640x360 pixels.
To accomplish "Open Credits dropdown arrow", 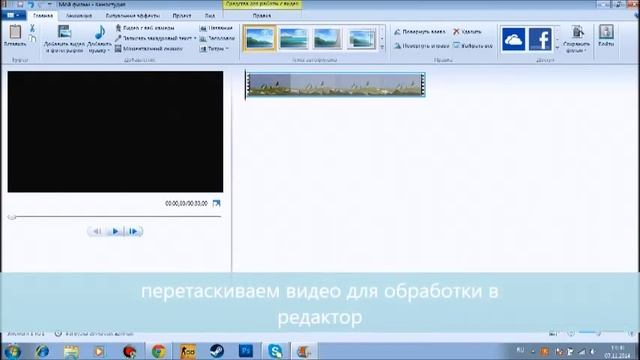I will click(x=227, y=49).
